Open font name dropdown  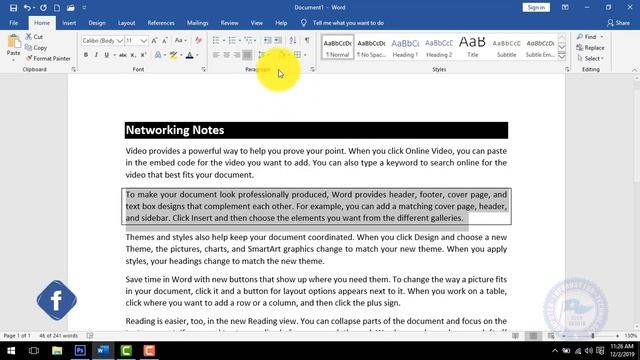[120, 41]
